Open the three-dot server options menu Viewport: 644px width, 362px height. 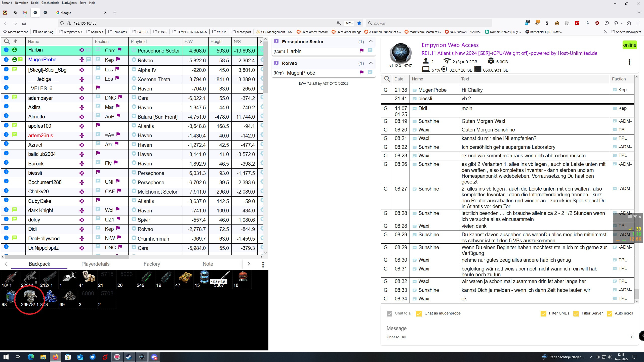629,62
